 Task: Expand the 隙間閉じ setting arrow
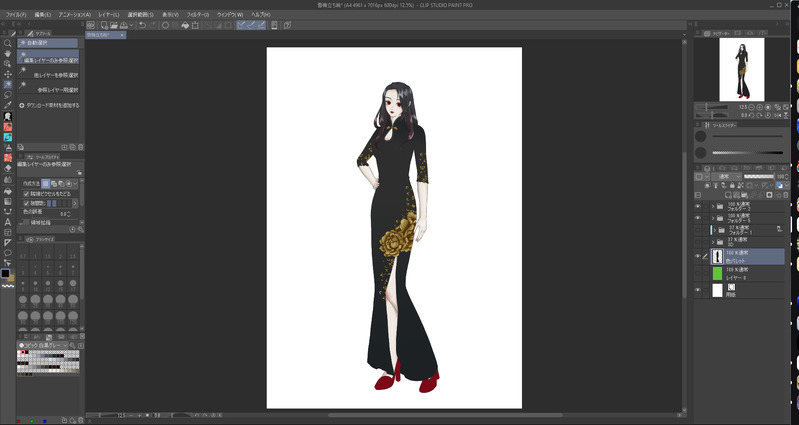pos(75,203)
